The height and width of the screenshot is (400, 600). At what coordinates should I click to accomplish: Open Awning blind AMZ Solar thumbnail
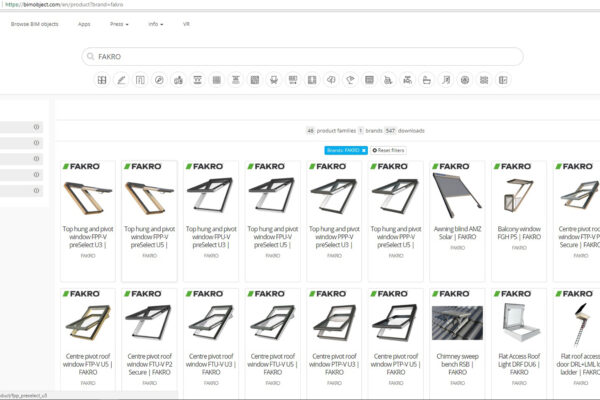[457, 195]
